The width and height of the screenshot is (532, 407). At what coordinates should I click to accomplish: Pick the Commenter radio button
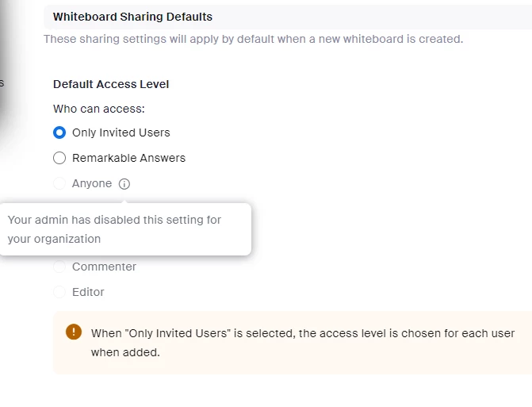[59, 267]
